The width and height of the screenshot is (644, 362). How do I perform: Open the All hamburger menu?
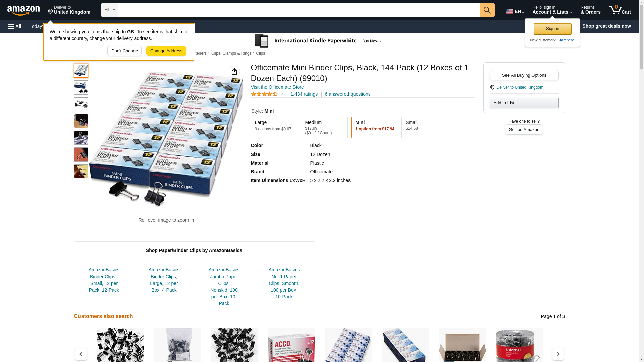pos(15,26)
